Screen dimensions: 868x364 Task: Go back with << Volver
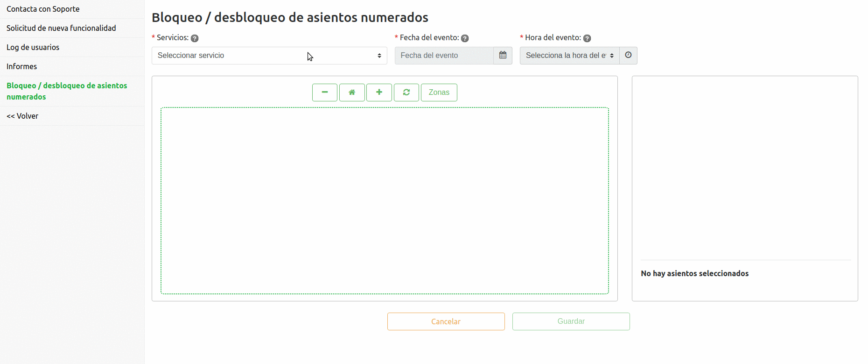click(72, 116)
